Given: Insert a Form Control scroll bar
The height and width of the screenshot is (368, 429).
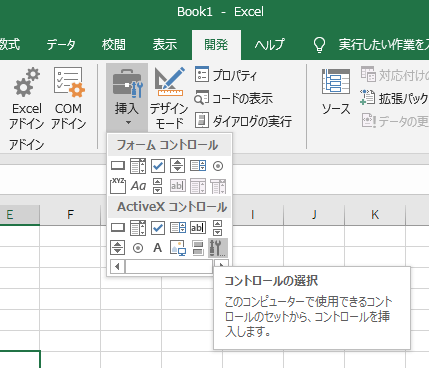Looking at the screenshot, I should [x=158, y=186].
